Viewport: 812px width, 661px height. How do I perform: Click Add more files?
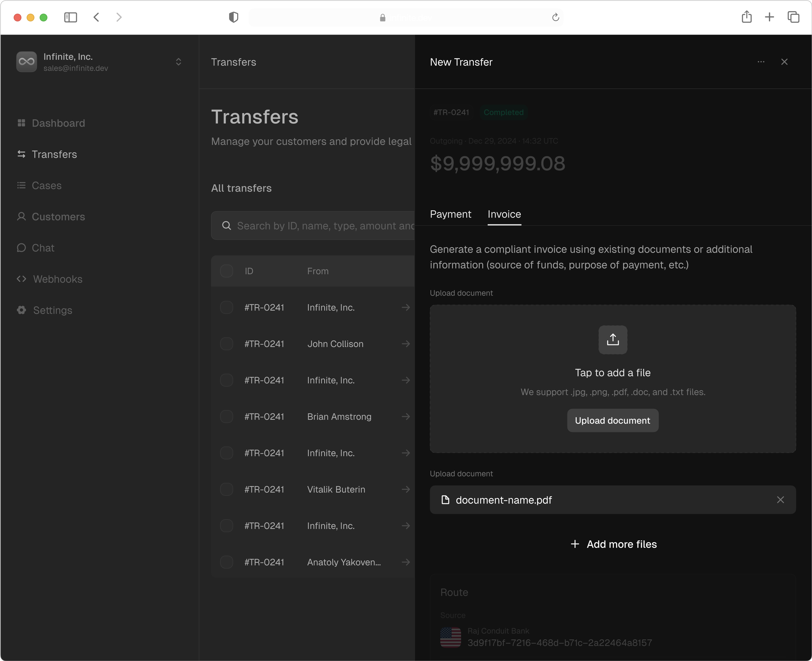pos(613,544)
